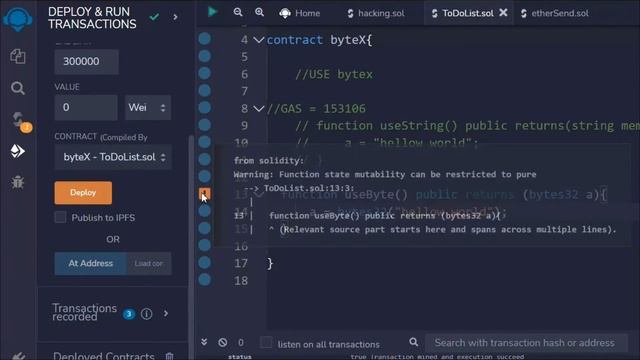This screenshot has width=640, height=360.
Task: Click the gas limit field showing 300000
Action: pyautogui.click(x=87, y=62)
